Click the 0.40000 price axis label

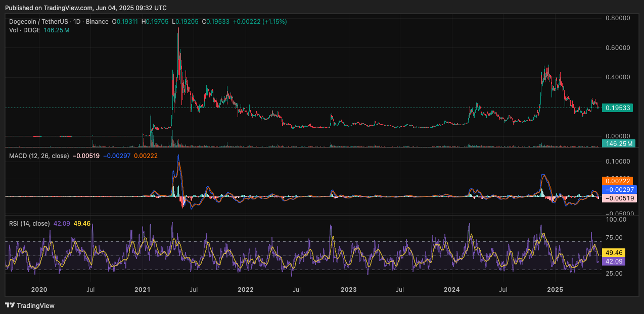(x=618, y=77)
